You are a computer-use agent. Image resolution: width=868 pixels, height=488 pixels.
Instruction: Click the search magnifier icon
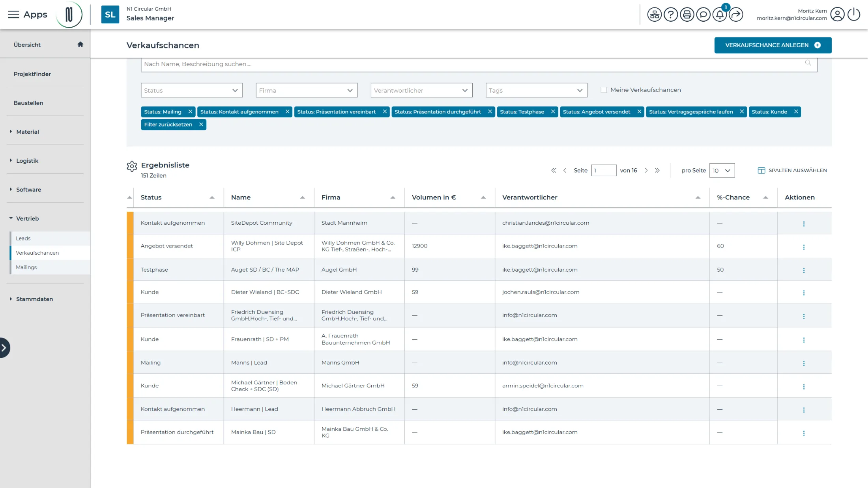[808, 63]
